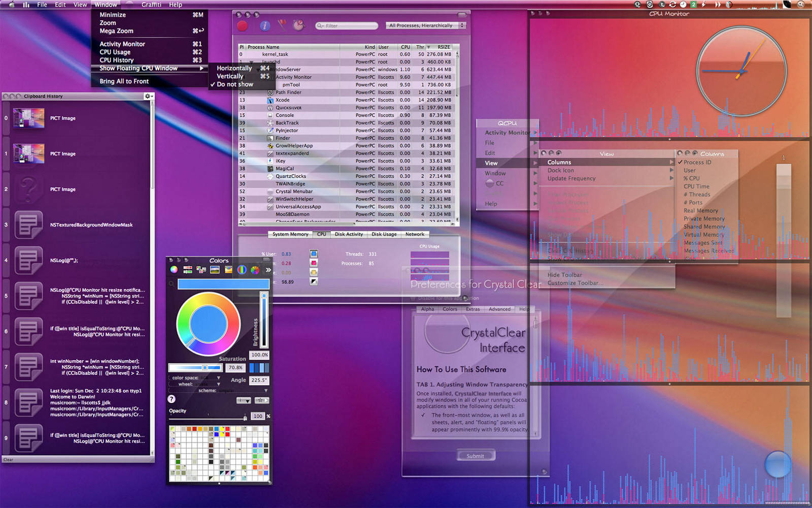Select the image palettes picker icon
The image size is (812, 508).
click(x=215, y=270)
